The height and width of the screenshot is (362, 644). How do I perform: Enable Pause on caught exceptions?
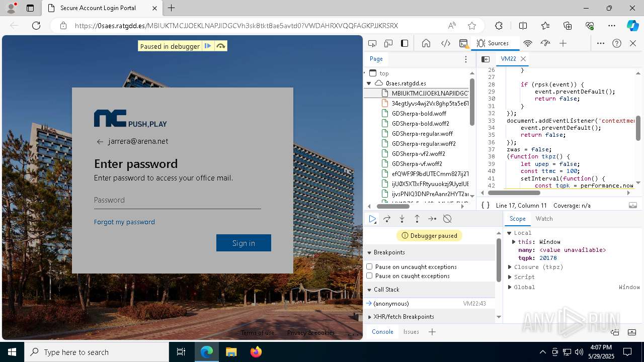pyautogui.click(x=369, y=276)
